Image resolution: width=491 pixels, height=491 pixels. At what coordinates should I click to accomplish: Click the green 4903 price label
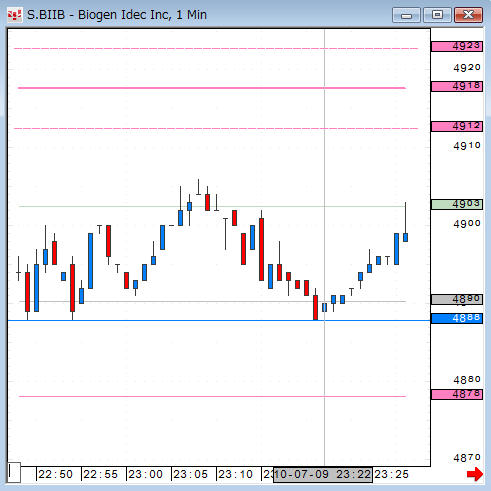coord(457,204)
